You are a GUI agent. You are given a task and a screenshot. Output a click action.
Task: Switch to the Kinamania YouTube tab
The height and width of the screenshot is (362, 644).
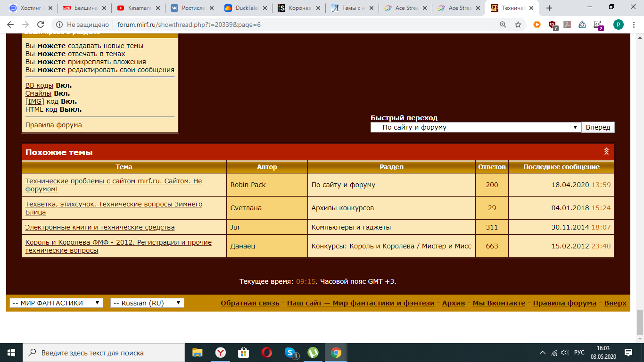tap(139, 8)
